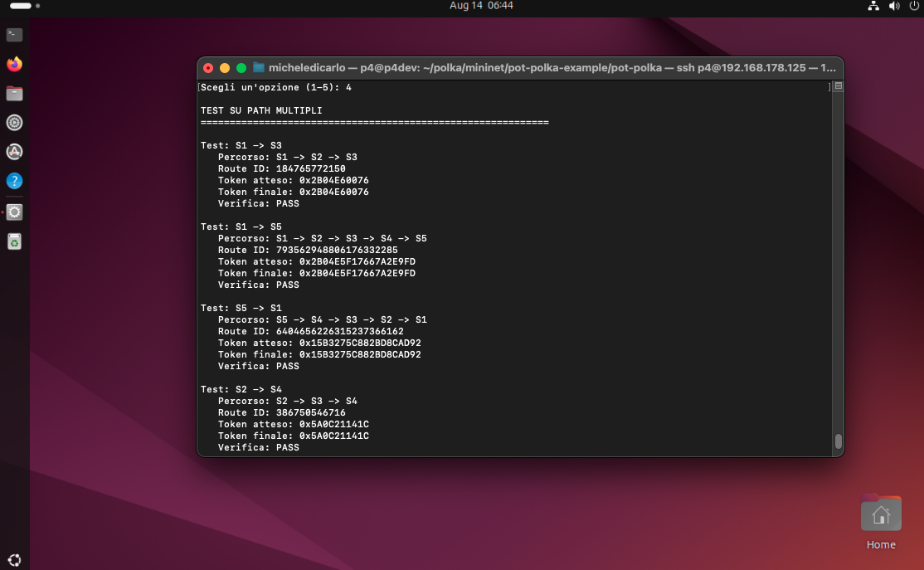This screenshot has width=924, height=570.
Task: Open the Terminal from the dock
Action: point(14,35)
